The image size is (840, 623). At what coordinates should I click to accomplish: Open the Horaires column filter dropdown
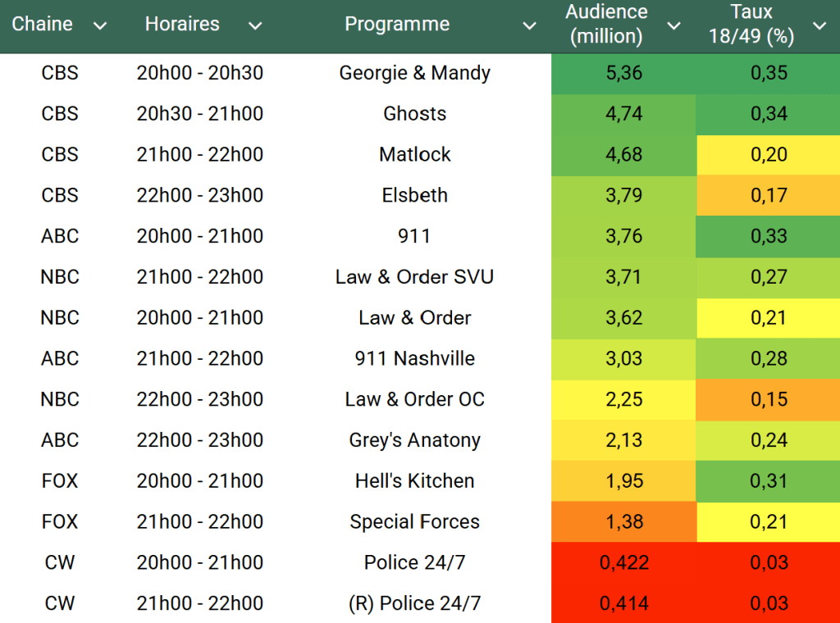click(255, 26)
